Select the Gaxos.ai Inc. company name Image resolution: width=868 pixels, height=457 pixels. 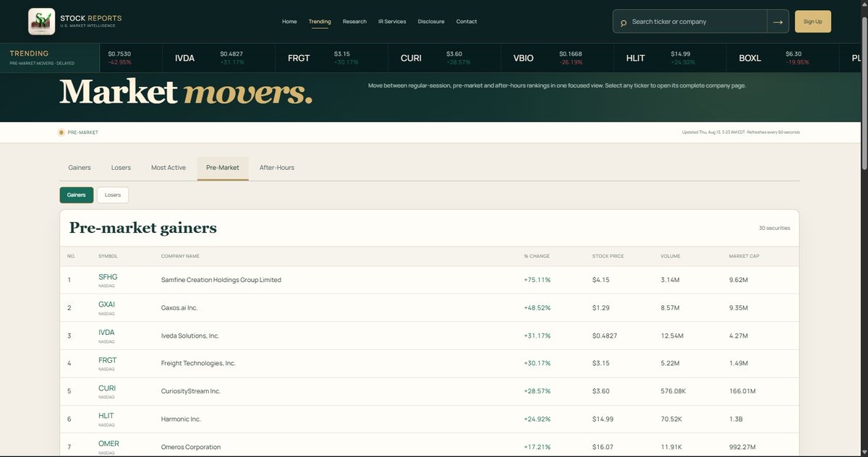[x=179, y=308]
